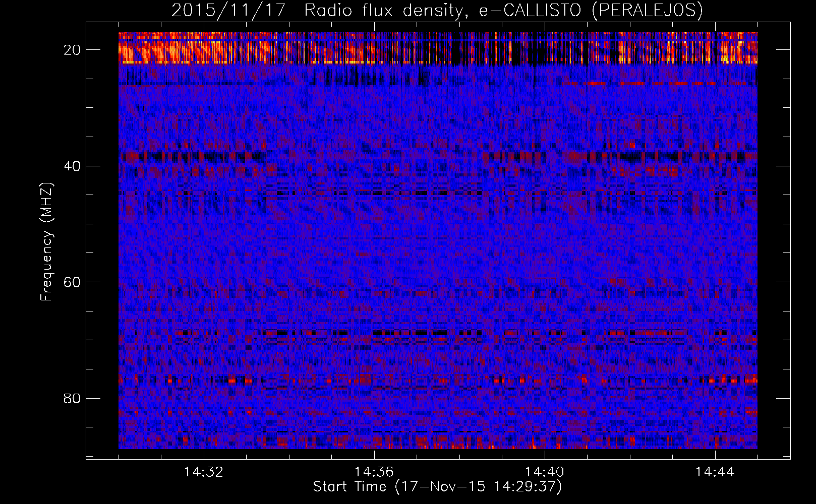This screenshot has height=504, width=816.
Task: Click the 14:36 time tick label
Action: tap(374, 472)
